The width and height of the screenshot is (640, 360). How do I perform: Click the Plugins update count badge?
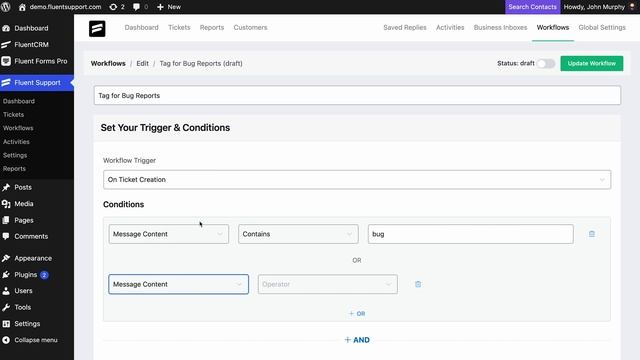click(x=44, y=275)
